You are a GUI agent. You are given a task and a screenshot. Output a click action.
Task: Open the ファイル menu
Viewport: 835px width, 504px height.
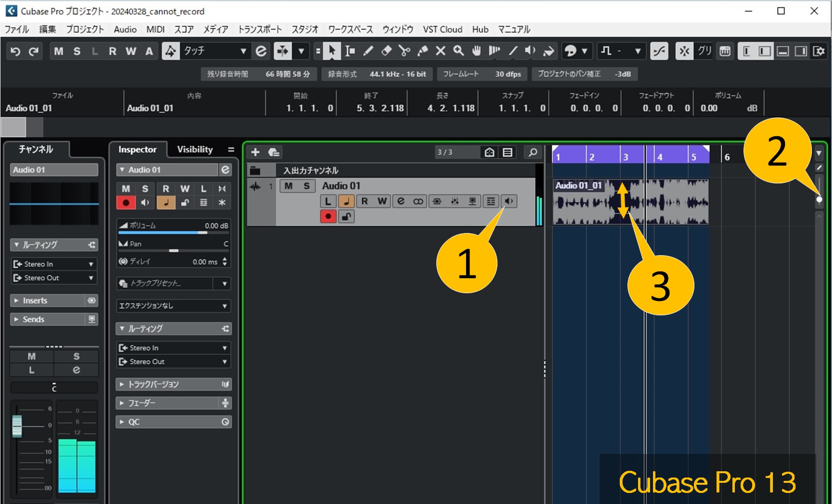point(17,29)
